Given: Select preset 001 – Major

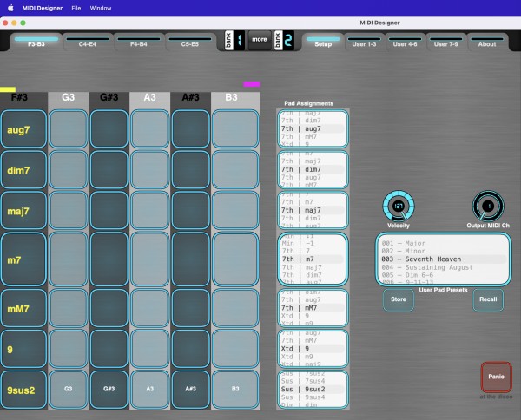Looking at the screenshot, I should 443,243.
